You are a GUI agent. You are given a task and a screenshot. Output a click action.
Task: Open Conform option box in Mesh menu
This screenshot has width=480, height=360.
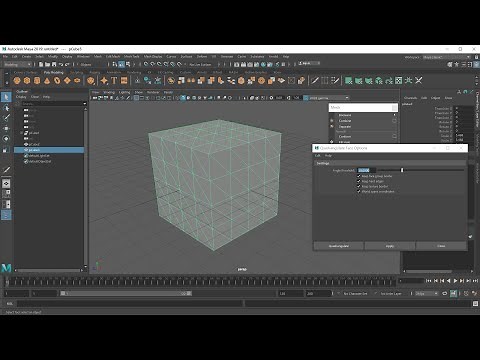(x=394, y=136)
